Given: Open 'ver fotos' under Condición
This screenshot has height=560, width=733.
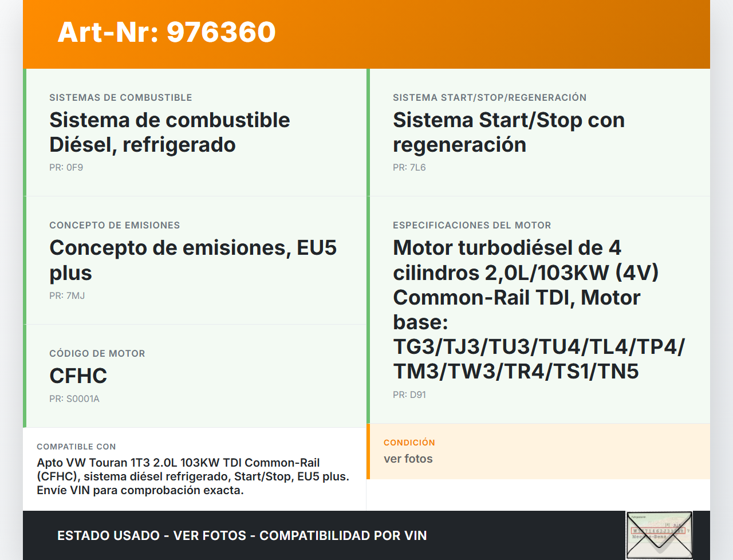Looking at the screenshot, I should tap(408, 459).
